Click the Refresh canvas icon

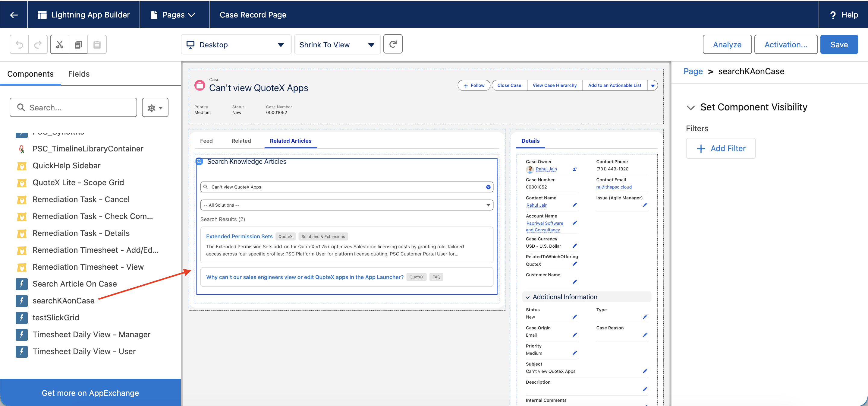(x=393, y=44)
